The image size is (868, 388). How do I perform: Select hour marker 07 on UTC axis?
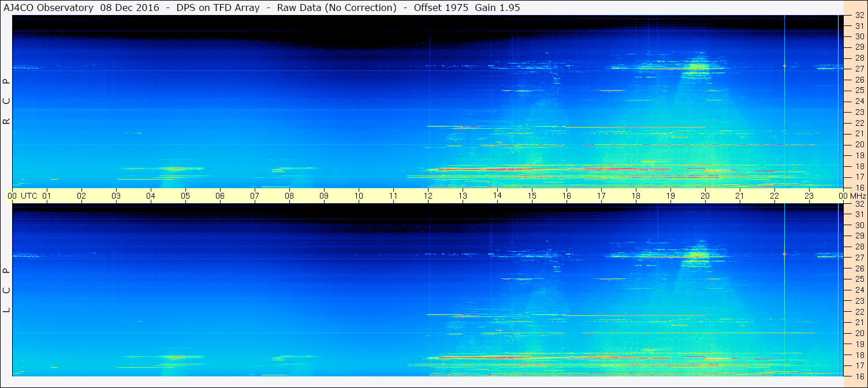click(x=255, y=196)
